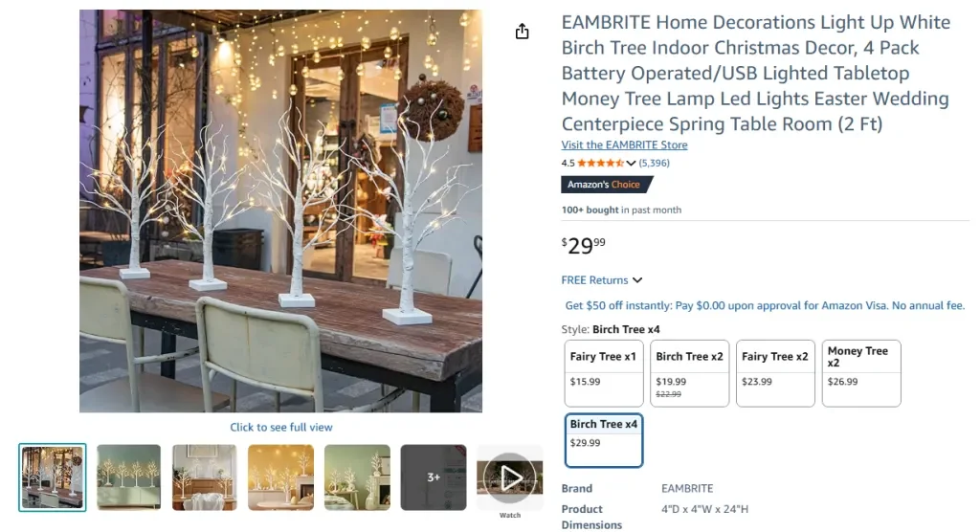Open the 5,396 customer reviews link
Screen dimensions: 980x532
click(654, 164)
